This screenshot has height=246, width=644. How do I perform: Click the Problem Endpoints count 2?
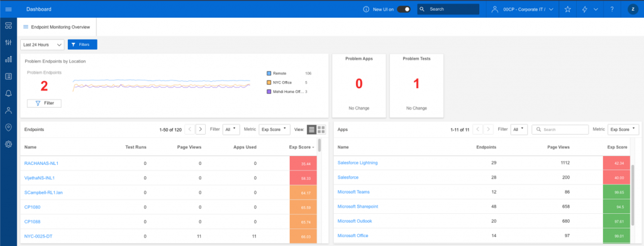(44, 86)
